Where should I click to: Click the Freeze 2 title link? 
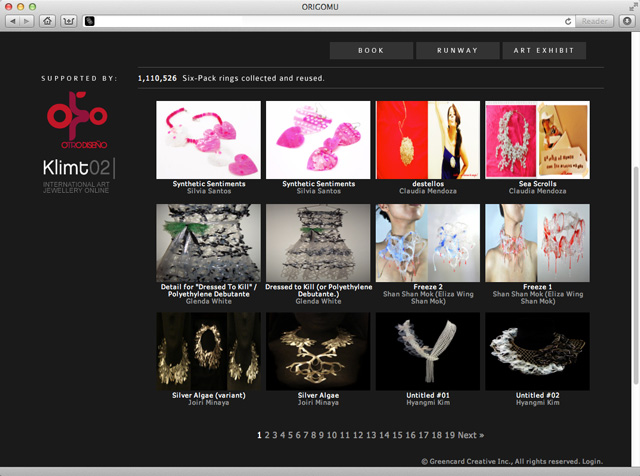(428, 287)
